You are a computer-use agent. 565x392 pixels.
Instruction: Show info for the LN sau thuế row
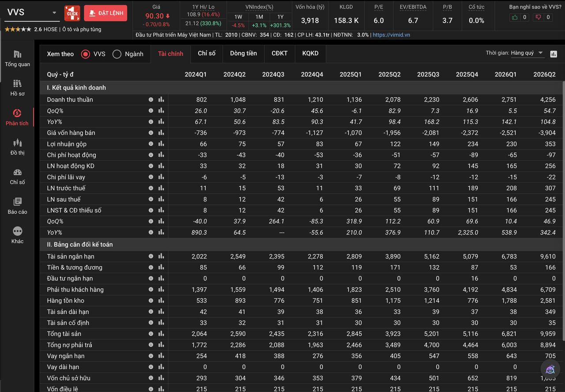pos(151,199)
